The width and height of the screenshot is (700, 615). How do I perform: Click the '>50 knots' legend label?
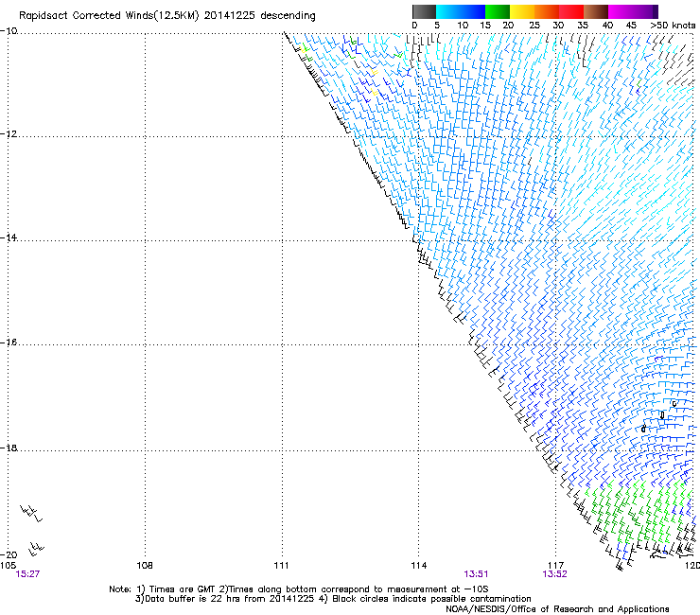click(x=674, y=26)
